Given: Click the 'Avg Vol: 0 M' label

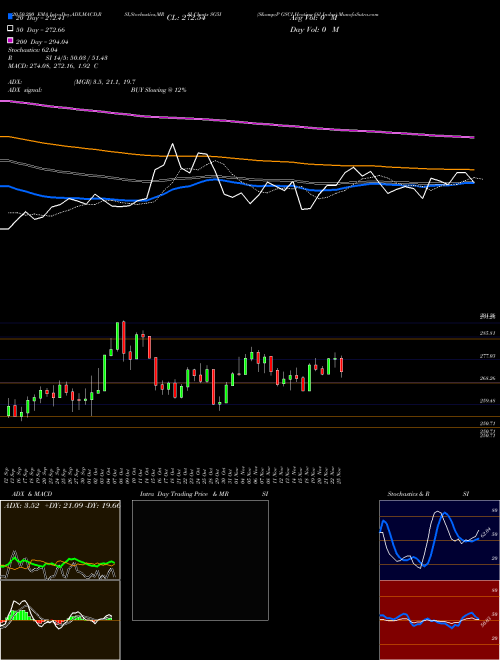Looking at the screenshot, I should point(314,18).
